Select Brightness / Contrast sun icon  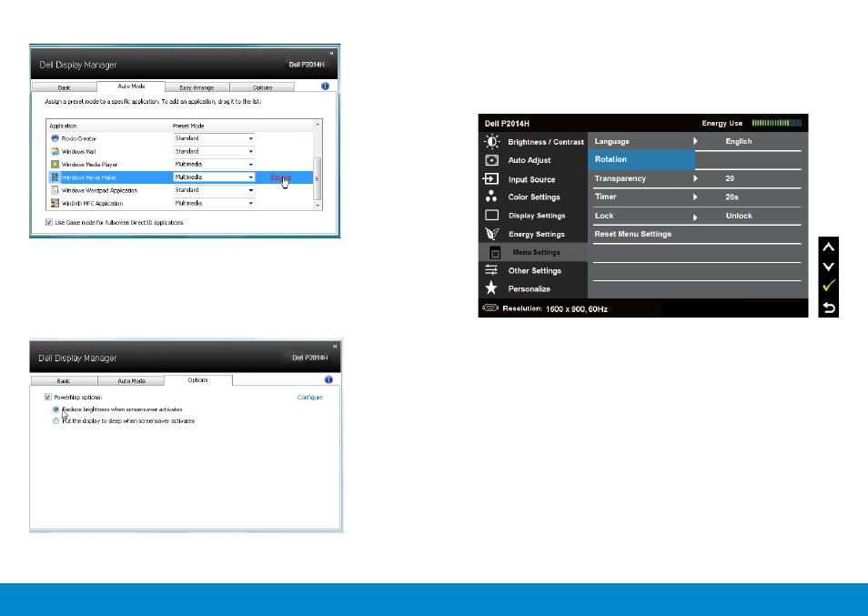tap(491, 142)
